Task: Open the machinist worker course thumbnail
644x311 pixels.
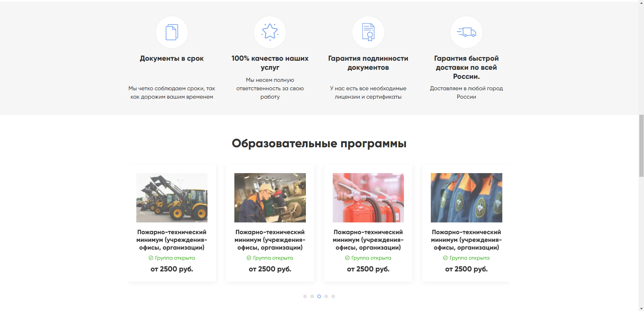Action: point(270,198)
